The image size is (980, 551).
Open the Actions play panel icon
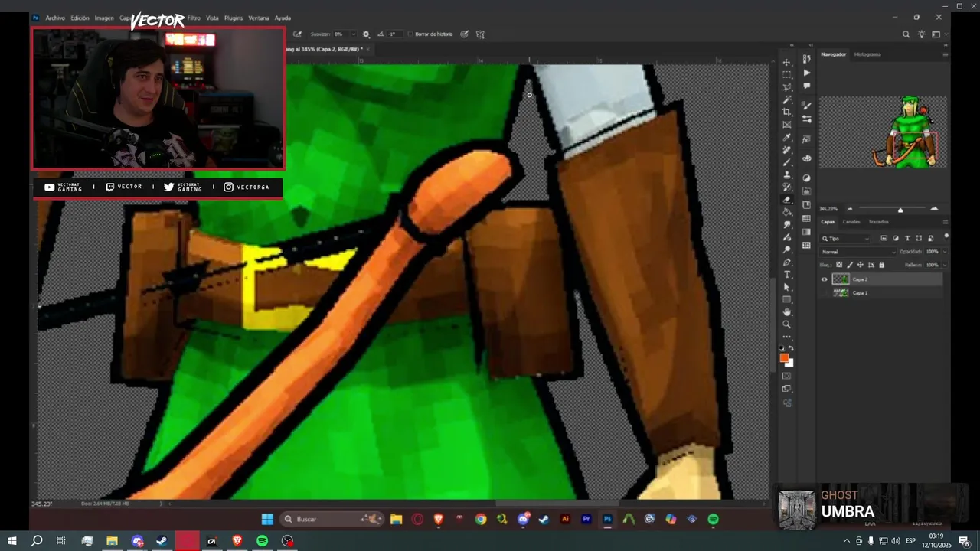[806, 73]
